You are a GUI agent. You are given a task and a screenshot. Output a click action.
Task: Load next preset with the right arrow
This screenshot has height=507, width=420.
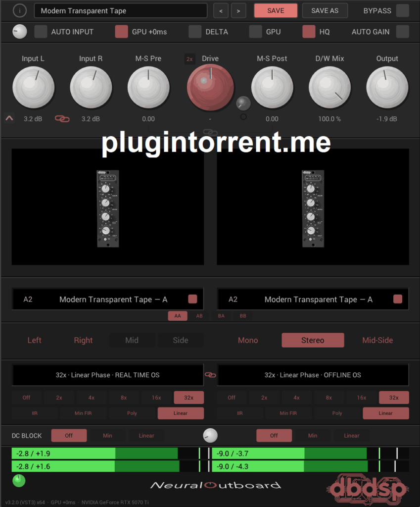coord(238,11)
